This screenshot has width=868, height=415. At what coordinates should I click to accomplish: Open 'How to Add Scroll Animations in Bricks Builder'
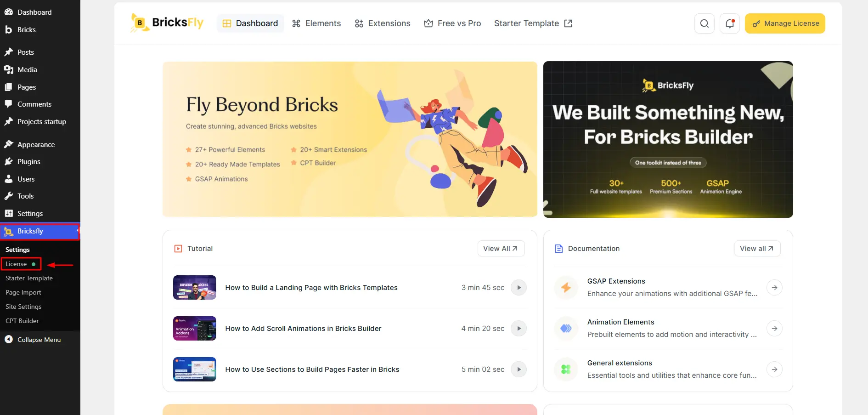[x=303, y=329]
